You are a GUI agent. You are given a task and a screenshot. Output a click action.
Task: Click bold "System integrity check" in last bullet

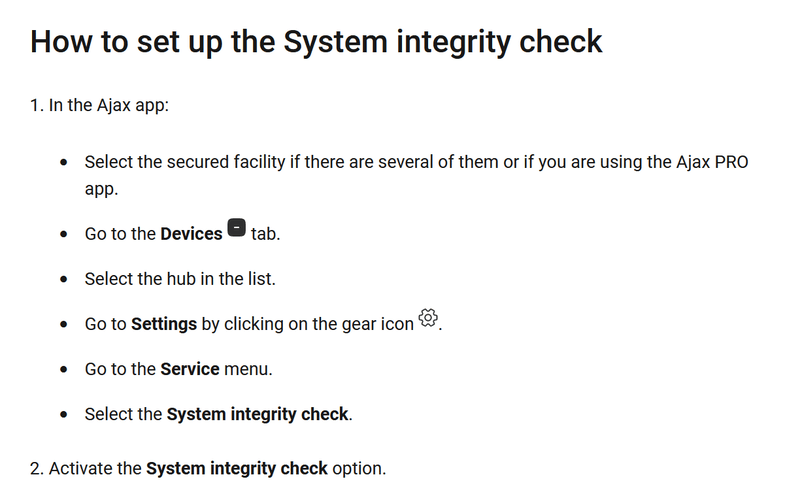click(x=257, y=414)
